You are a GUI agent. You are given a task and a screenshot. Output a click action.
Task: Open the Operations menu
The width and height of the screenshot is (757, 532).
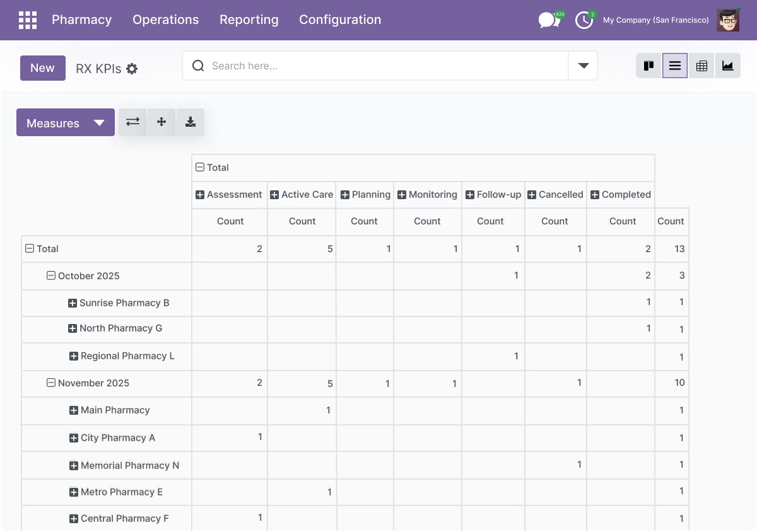[x=166, y=20]
